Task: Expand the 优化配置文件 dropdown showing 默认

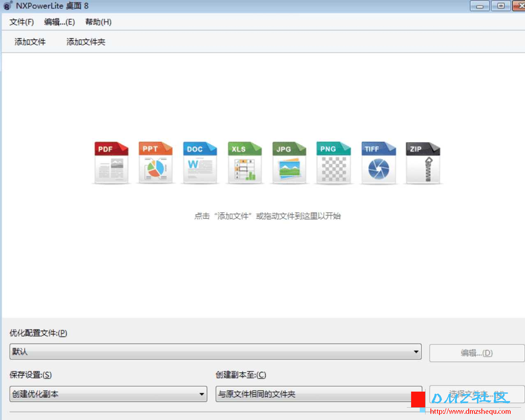Action: 215,352
